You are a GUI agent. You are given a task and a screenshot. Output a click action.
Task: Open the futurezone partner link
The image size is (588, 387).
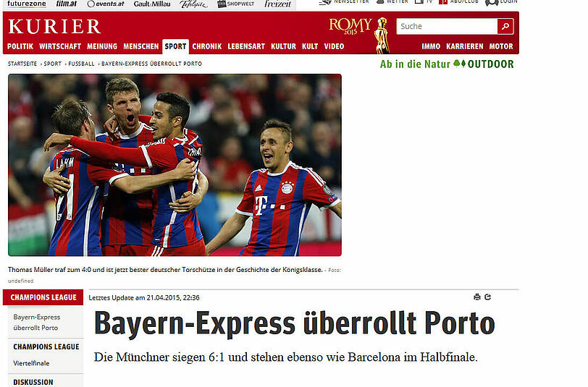click(27, 4)
